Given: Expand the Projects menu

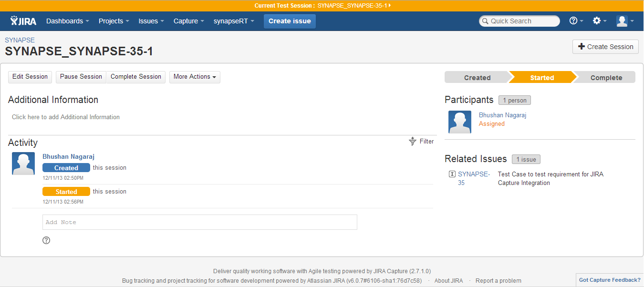Looking at the screenshot, I should 114,21.
